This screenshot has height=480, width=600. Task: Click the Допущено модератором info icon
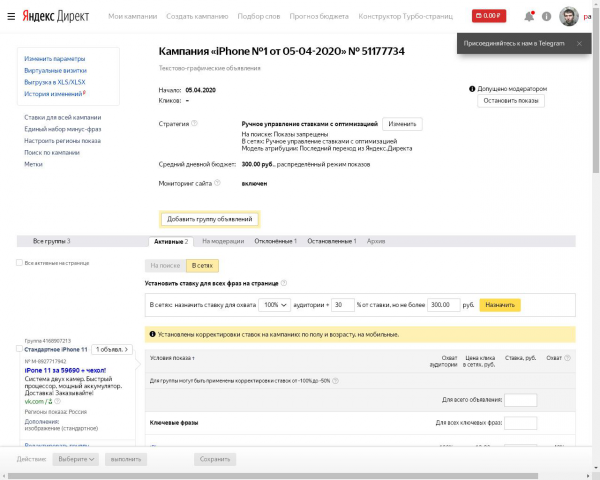click(x=472, y=89)
